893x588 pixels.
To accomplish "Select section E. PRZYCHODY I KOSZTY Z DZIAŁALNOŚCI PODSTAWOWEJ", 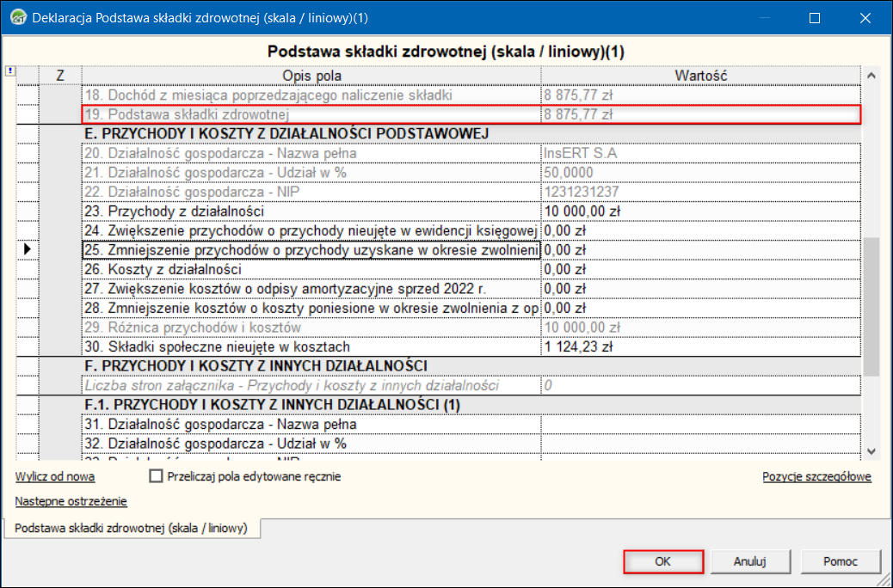I will [471, 134].
